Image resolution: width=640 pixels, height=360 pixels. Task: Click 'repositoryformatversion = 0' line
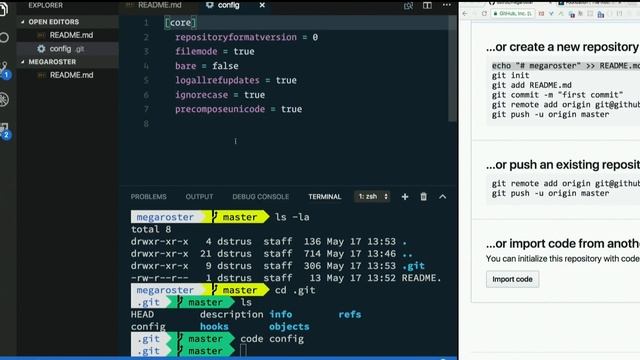coord(247,37)
